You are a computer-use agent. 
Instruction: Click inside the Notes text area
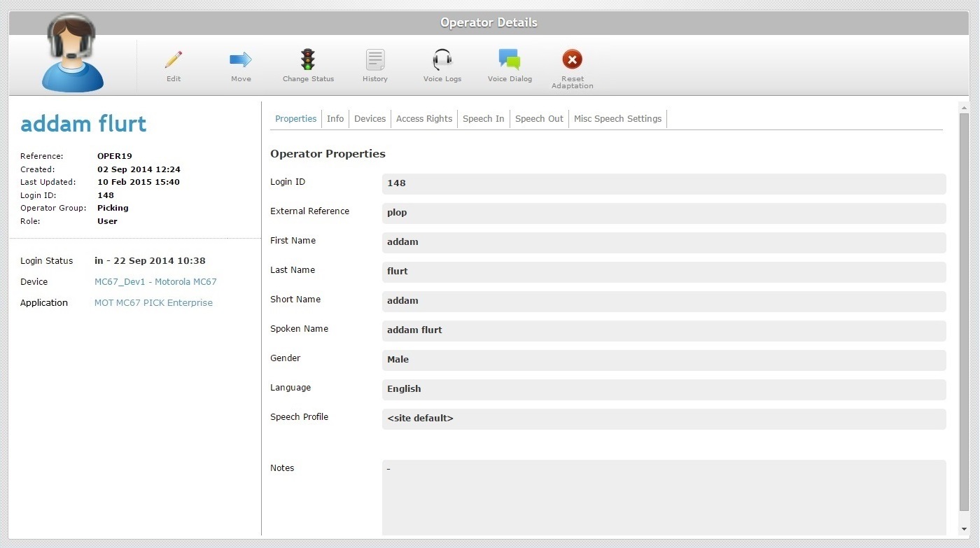click(664, 498)
